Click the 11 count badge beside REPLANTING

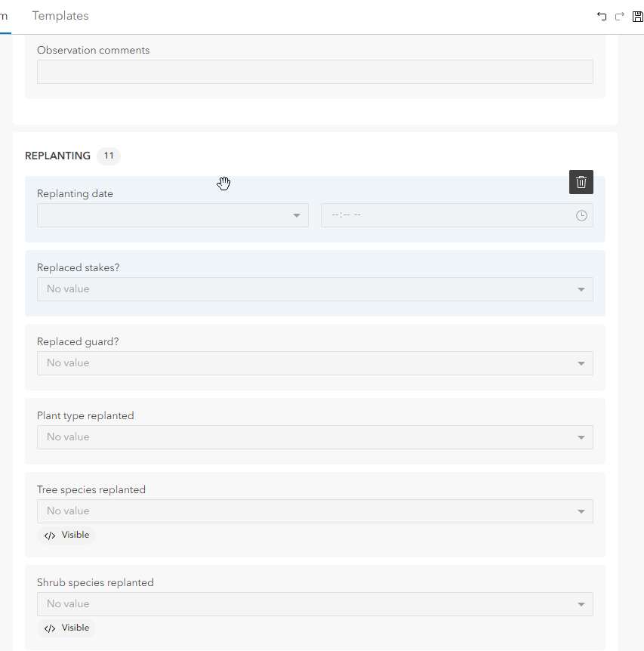point(109,156)
